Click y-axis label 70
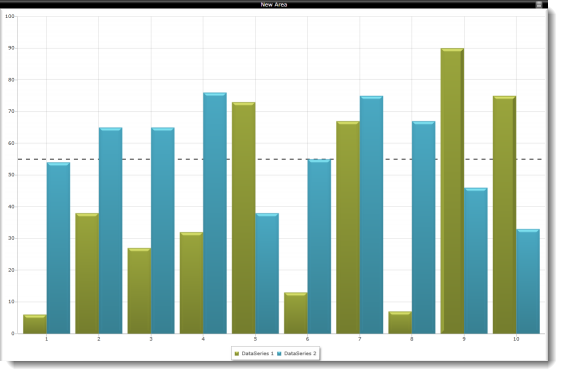 click(x=11, y=111)
